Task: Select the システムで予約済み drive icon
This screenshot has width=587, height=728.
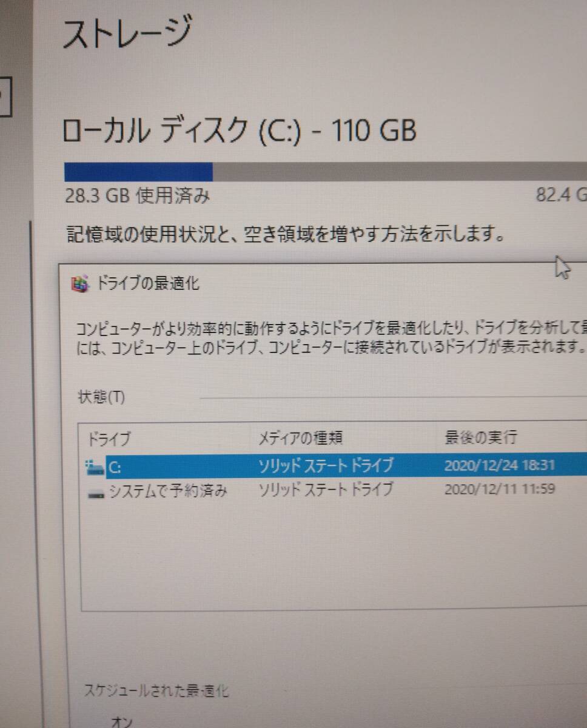Action: 96,493
